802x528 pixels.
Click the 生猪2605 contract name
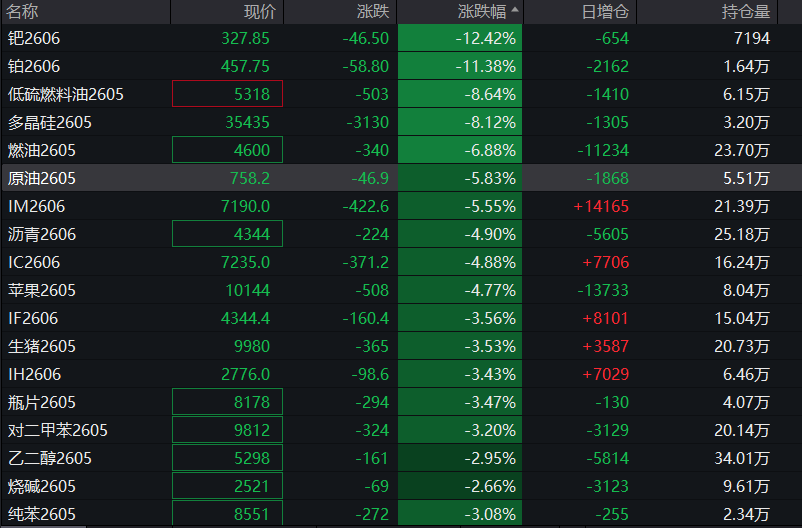click(x=41, y=346)
